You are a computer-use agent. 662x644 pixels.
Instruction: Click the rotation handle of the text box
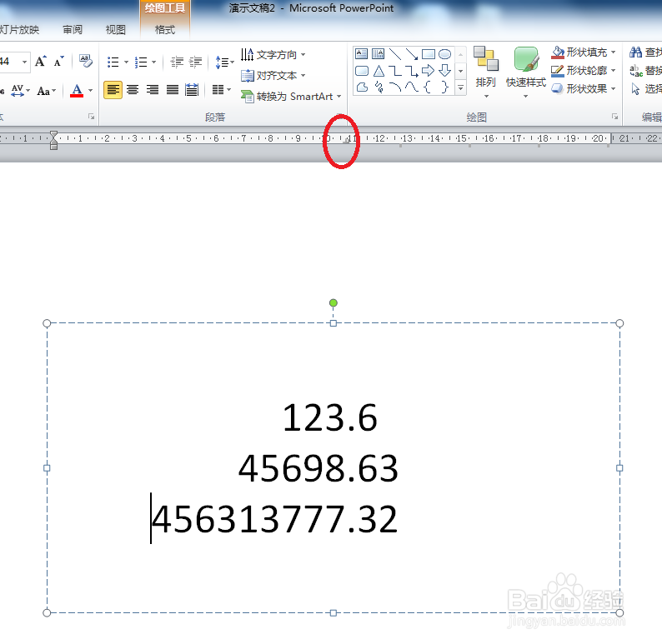[334, 302]
